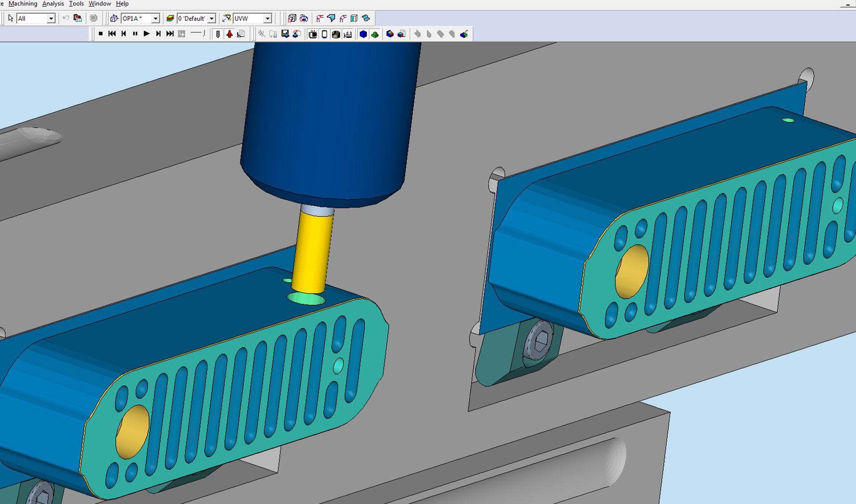
Task: Skip to end of simulation
Action: 170,34
